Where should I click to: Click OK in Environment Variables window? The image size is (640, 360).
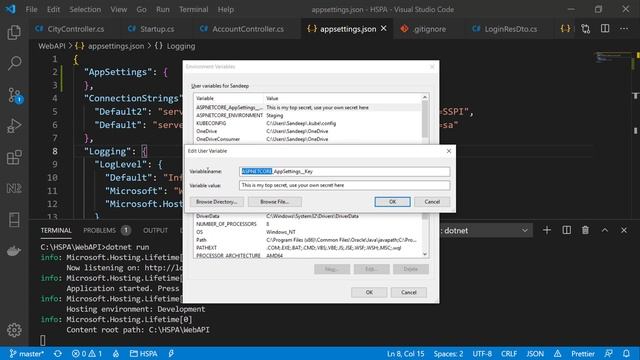[369, 292]
